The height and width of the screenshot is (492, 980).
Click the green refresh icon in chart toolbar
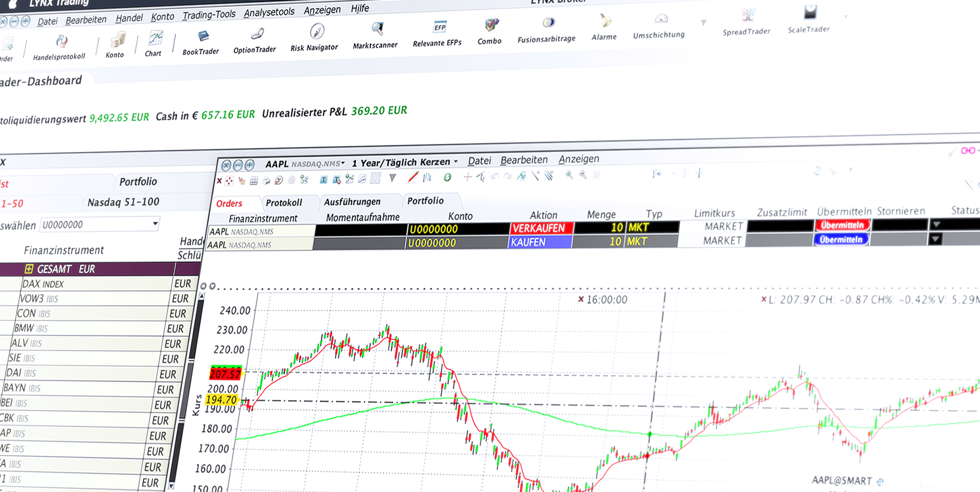(447, 177)
